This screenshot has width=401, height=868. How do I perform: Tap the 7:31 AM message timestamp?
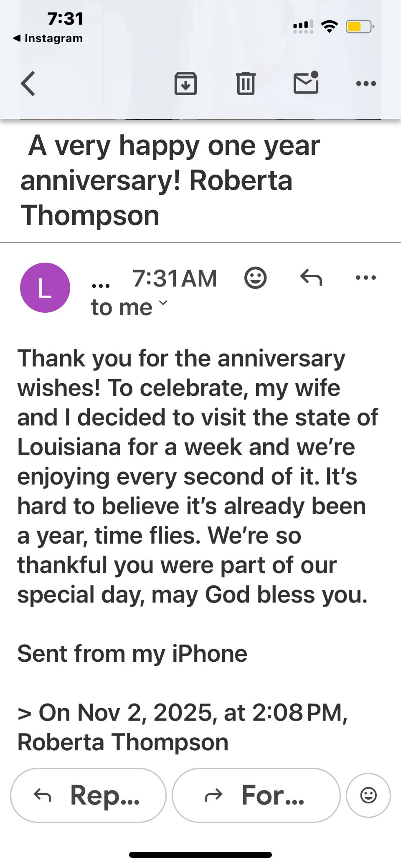coord(175,278)
